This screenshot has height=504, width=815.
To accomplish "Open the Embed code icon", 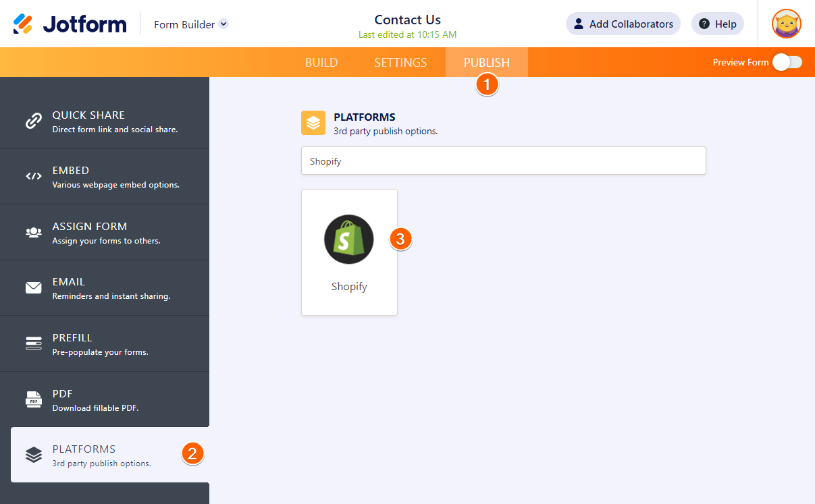I will (x=34, y=175).
